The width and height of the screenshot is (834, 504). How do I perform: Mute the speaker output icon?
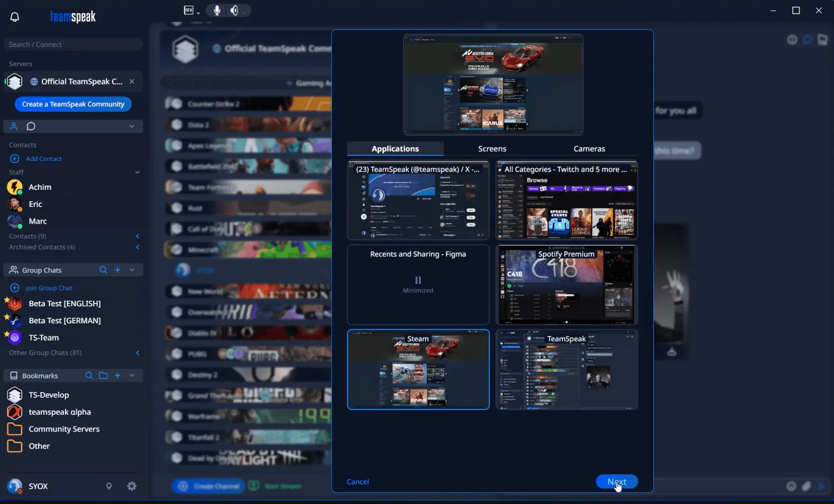point(235,10)
